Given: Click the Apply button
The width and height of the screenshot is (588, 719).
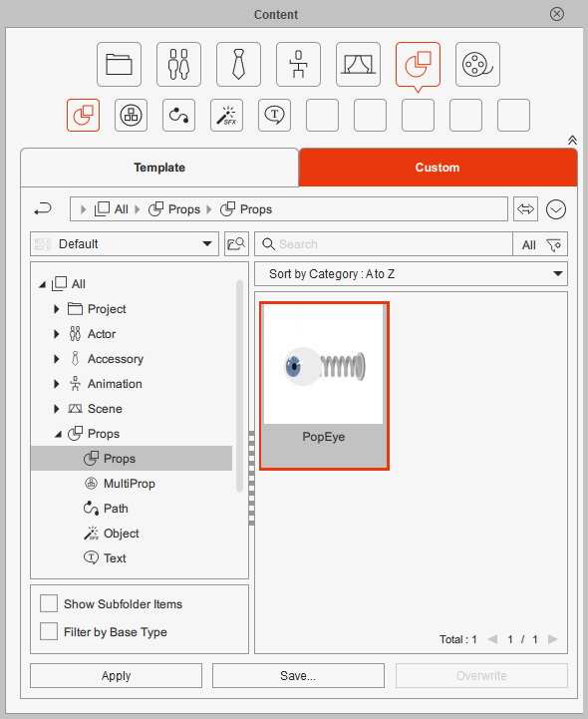Looking at the screenshot, I should [x=116, y=675].
